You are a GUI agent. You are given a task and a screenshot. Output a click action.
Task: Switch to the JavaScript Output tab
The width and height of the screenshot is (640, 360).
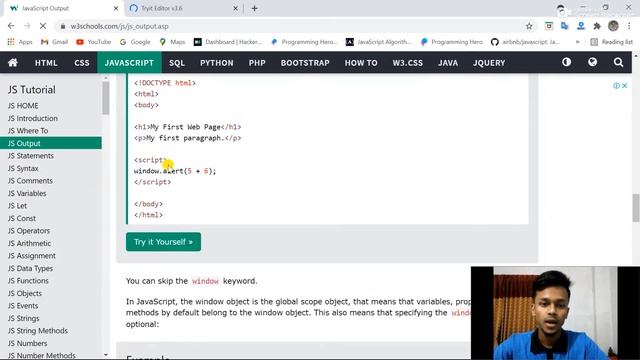(64, 8)
